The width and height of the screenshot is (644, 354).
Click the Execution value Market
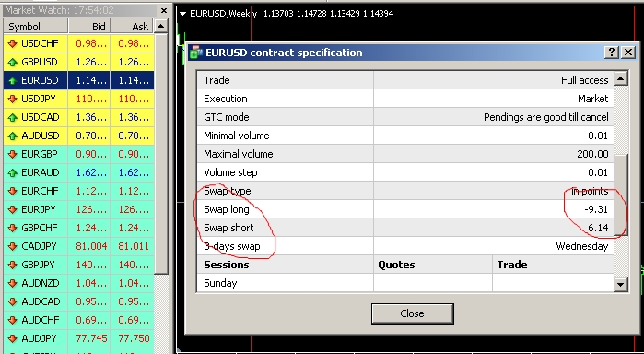click(593, 99)
